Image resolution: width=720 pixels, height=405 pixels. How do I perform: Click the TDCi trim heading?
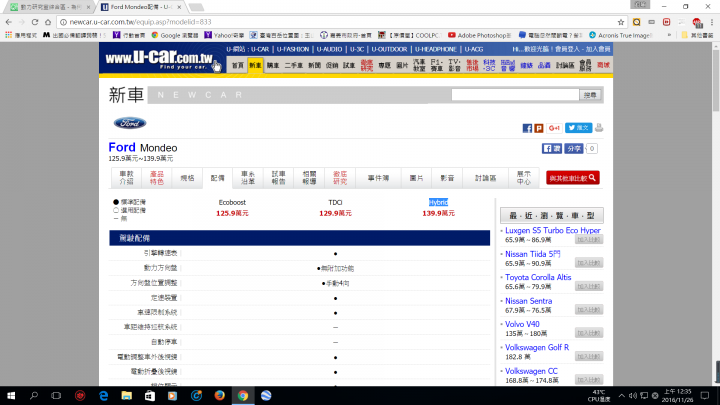click(335, 202)
